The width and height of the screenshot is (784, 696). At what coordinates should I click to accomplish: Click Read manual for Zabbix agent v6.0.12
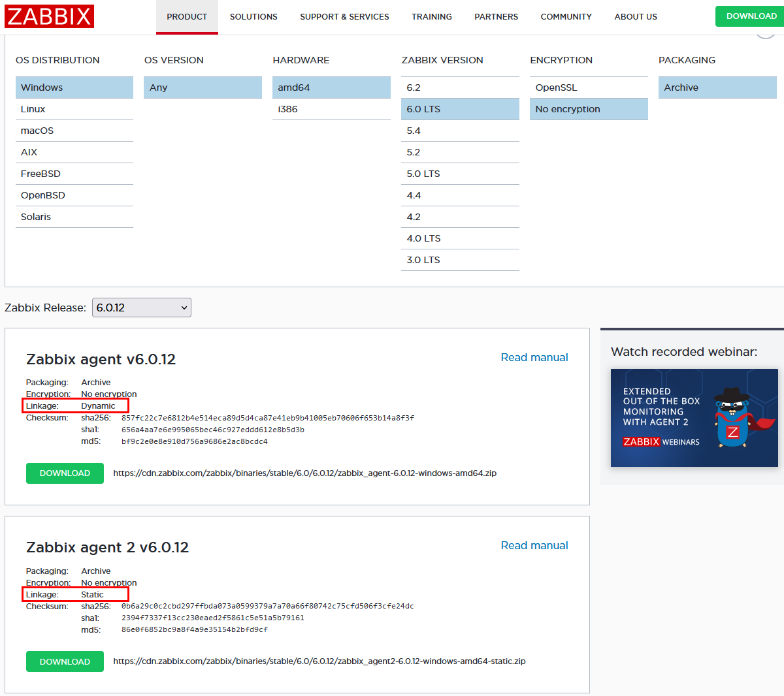(x=534, y=357)
